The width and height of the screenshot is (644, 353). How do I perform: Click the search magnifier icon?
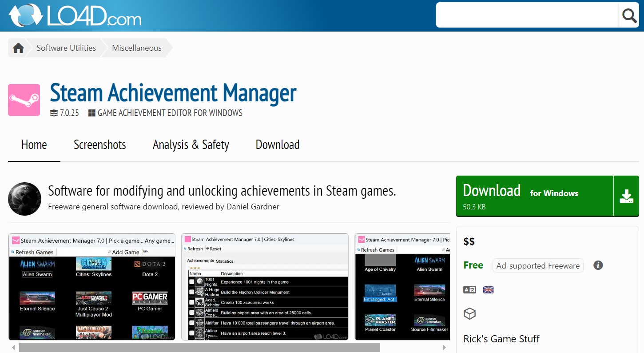[x=628, y=15]
